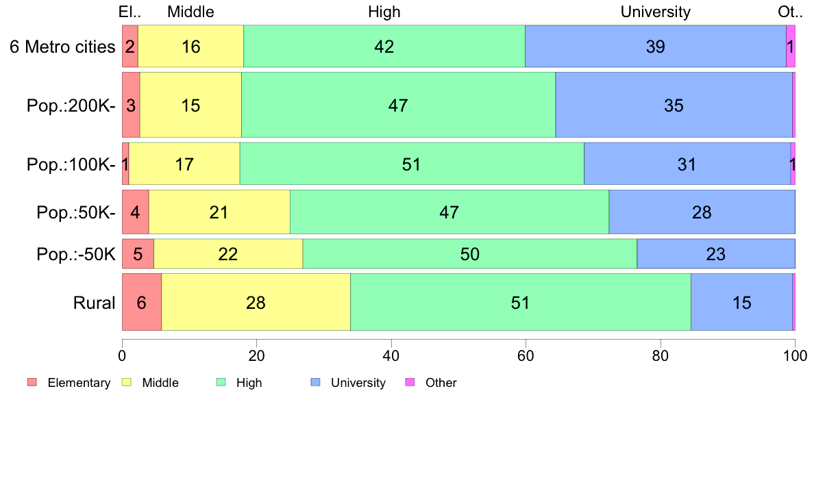This screenshot has height=504, width=814.
Task: Click the Elementary red legend swatch
Action: (x=32, y=383)
